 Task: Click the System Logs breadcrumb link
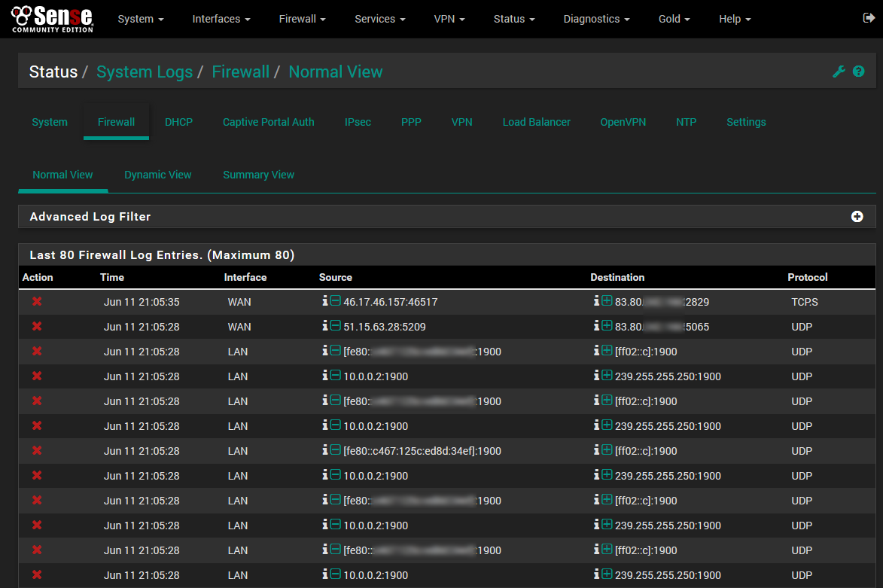click(145, 72)
